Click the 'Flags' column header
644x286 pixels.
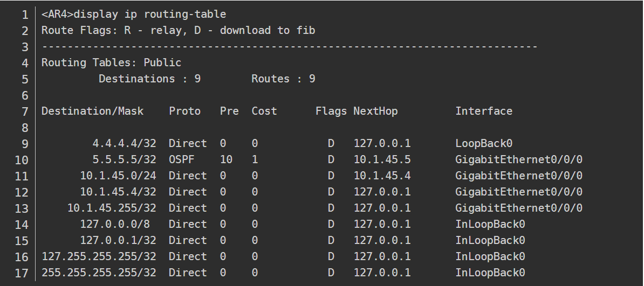click(x=331, y=111)
